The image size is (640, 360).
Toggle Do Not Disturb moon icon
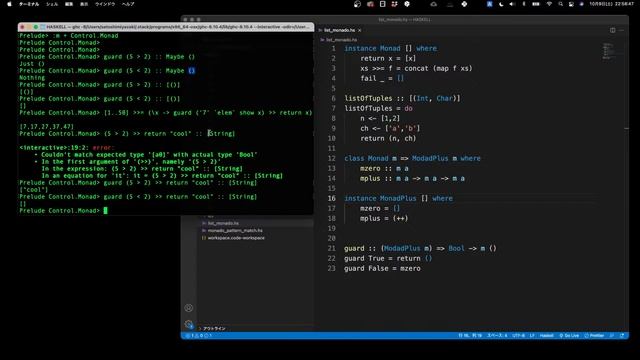click(501, 4)
